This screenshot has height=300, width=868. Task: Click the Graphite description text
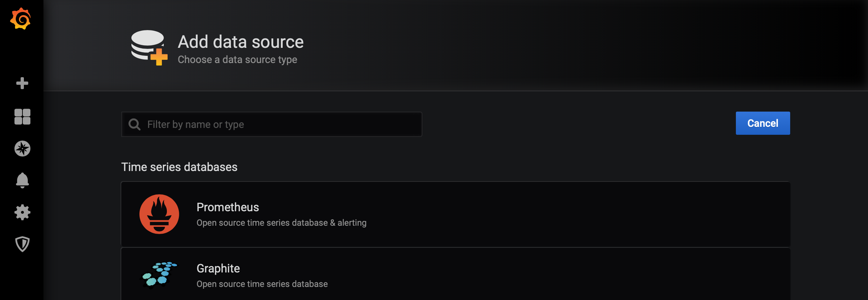click(x=262, y=284)
